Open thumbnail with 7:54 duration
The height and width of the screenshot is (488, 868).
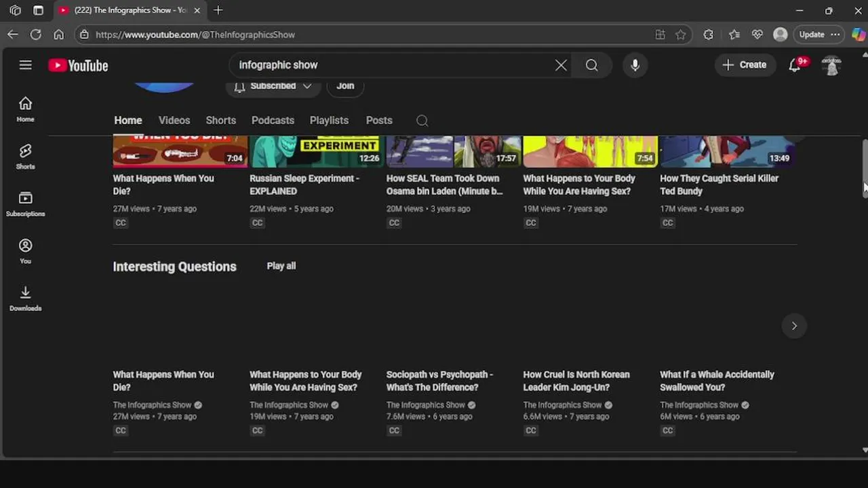(x=590, y=152)
